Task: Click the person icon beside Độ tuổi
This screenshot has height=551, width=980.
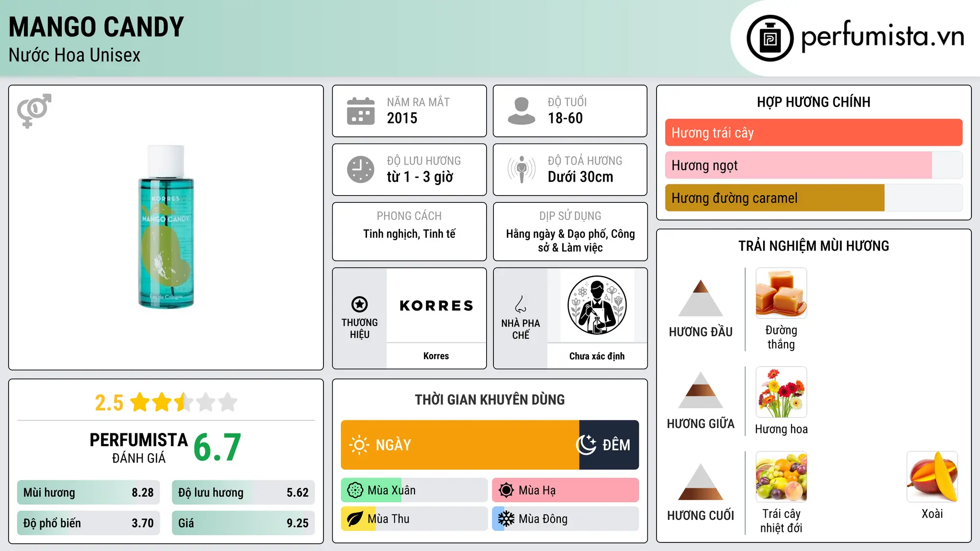Action: [x=522, y=111]
